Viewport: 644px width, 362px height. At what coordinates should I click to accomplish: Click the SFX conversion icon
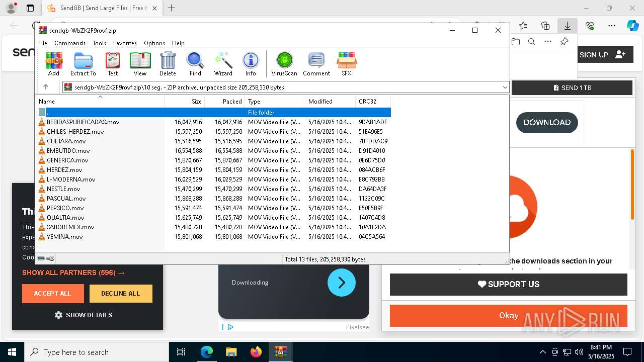347,64
